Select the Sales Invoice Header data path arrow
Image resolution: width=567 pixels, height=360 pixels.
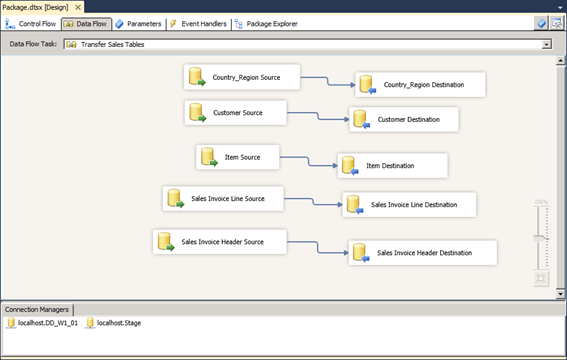point(317,247)
